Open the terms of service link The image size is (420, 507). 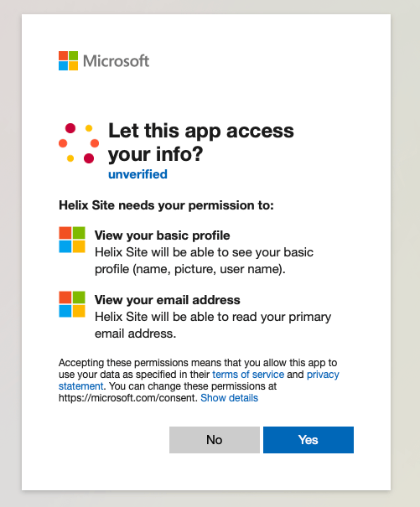point(248,375)
